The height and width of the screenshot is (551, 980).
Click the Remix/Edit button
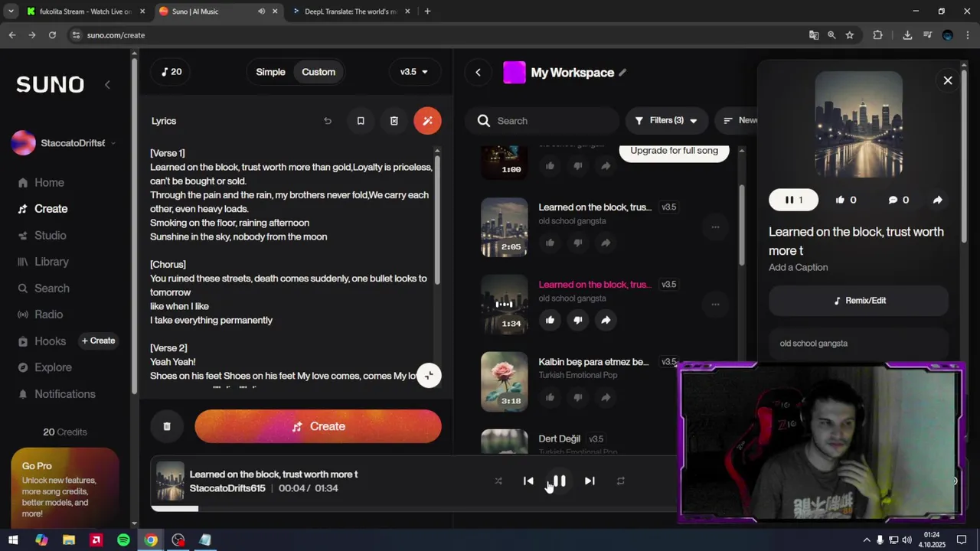coord(858,301)
